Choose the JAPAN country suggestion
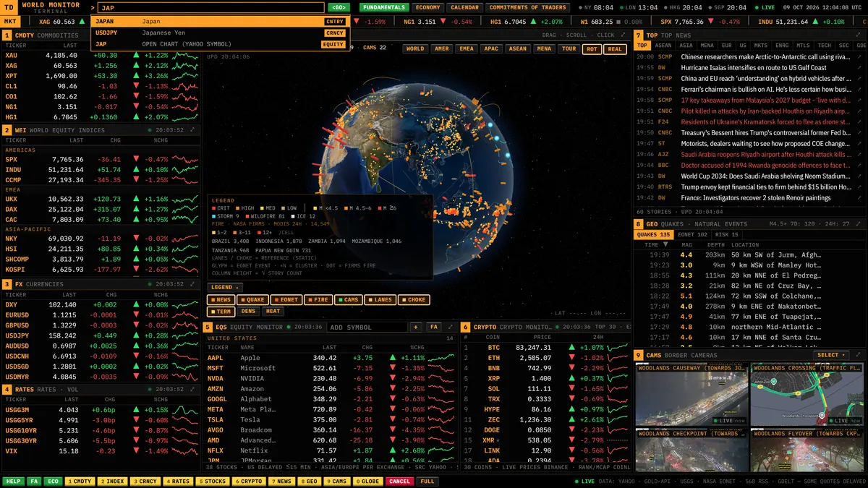 [221, 22]
